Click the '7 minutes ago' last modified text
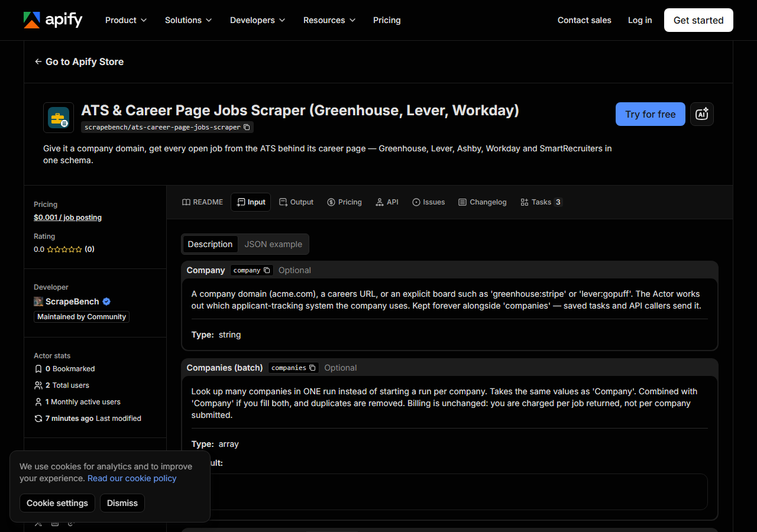757x532 pixels. point(70,419)
